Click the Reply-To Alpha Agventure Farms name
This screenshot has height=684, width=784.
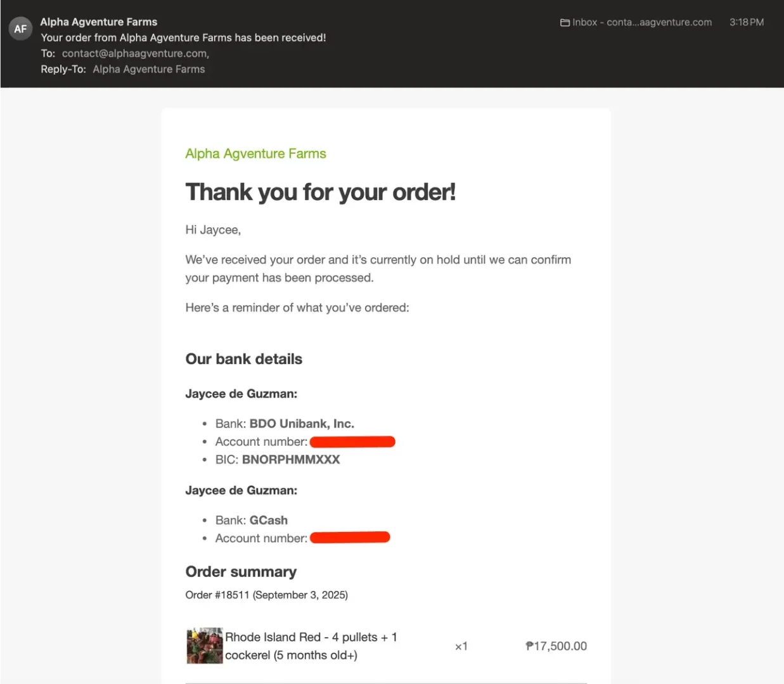[x=149, y=69]
